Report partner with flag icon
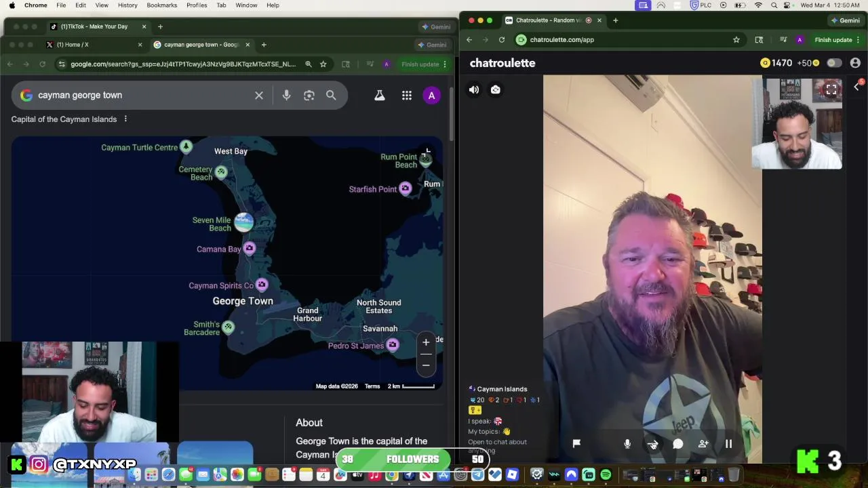This screenshot has height=488, width=868. pos(576,443)
